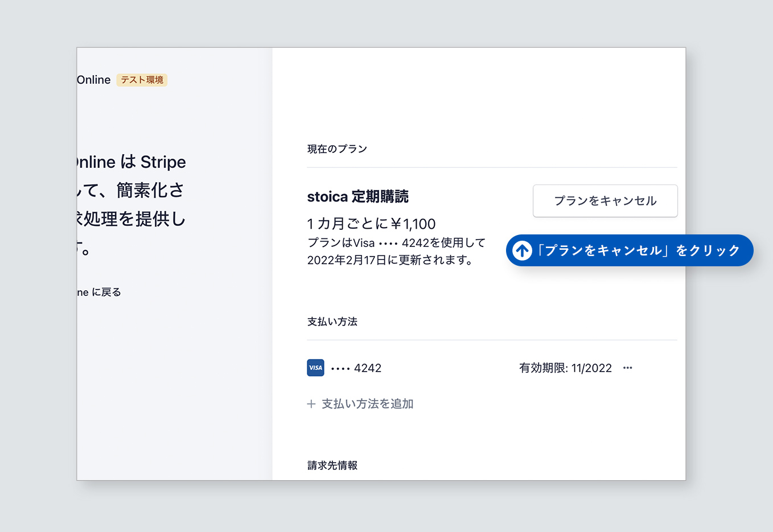773x532 pixels.
Task: Click the 現在のプラン section heading
Action: click(x=337, y=149)
